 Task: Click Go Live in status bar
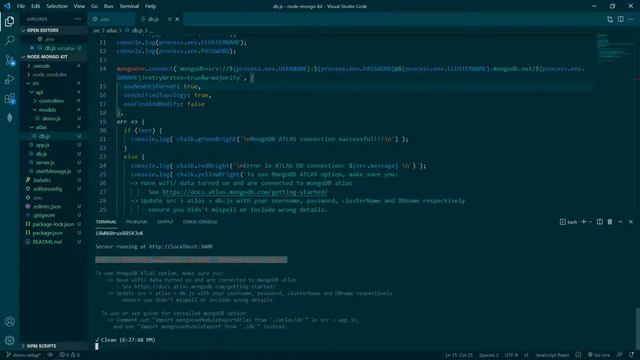pos(598,355)
